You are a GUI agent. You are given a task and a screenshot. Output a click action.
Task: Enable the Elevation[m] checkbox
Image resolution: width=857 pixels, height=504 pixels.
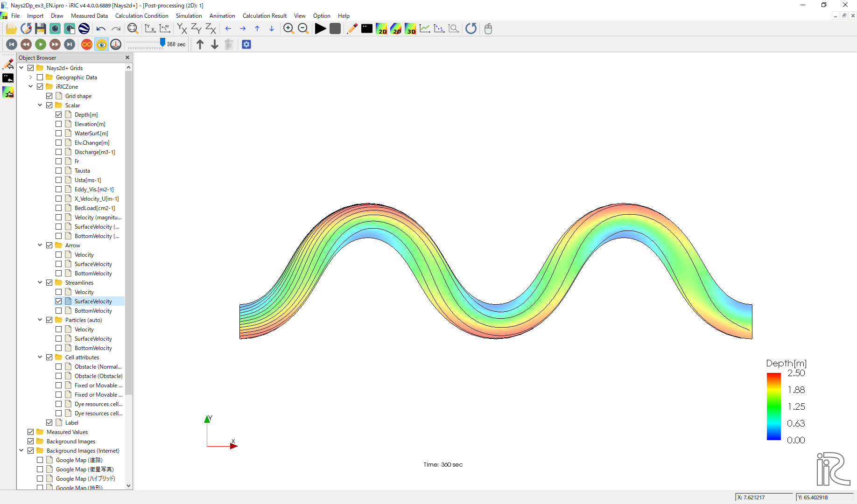pyautogui.click(x=59, y=124)
